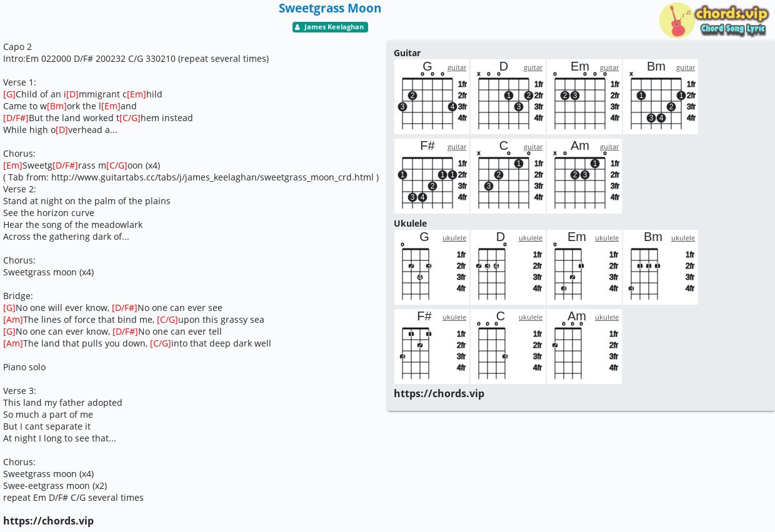
Task: Follow the 'guitar' link beside the C chord
Action: click(533, 147)
